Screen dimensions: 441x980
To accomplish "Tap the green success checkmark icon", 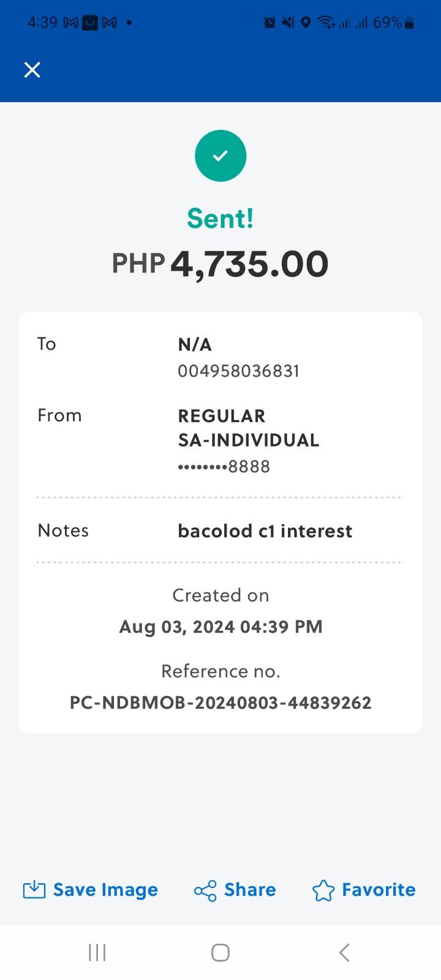I will tap(221, 156).
